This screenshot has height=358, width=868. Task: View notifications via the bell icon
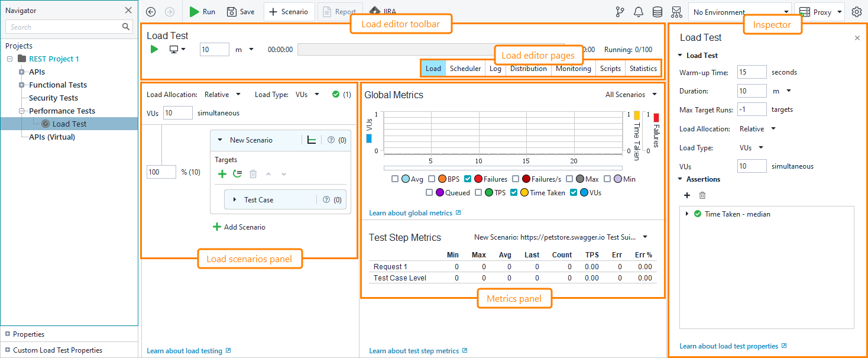639,11
